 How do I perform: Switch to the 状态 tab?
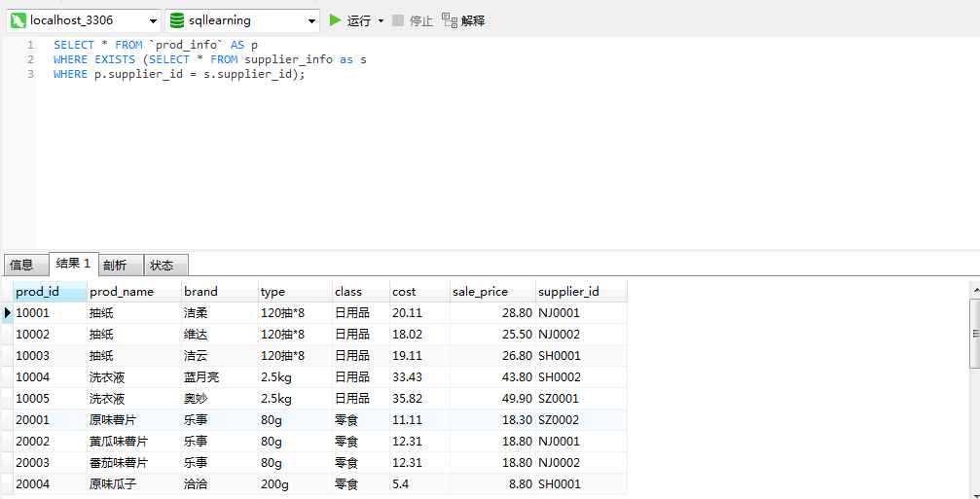[166, 265]
